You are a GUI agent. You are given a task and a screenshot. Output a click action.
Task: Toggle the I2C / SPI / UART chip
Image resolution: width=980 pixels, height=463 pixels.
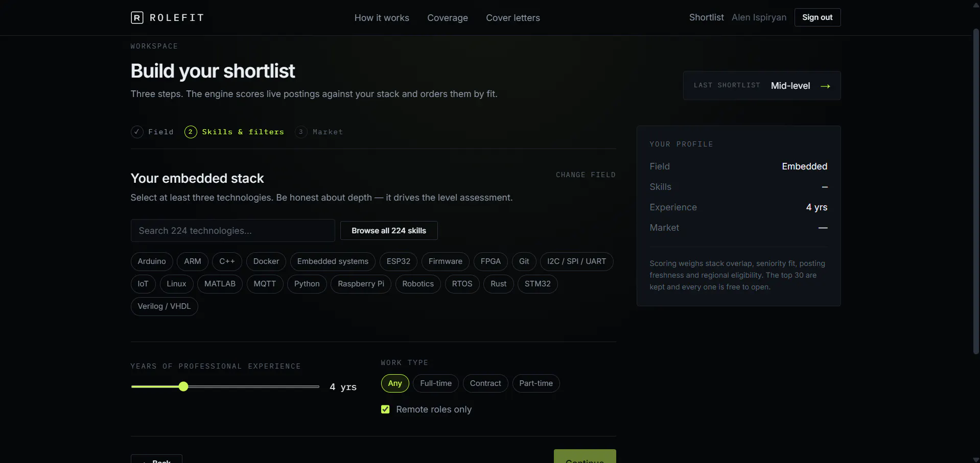(577, 261)
